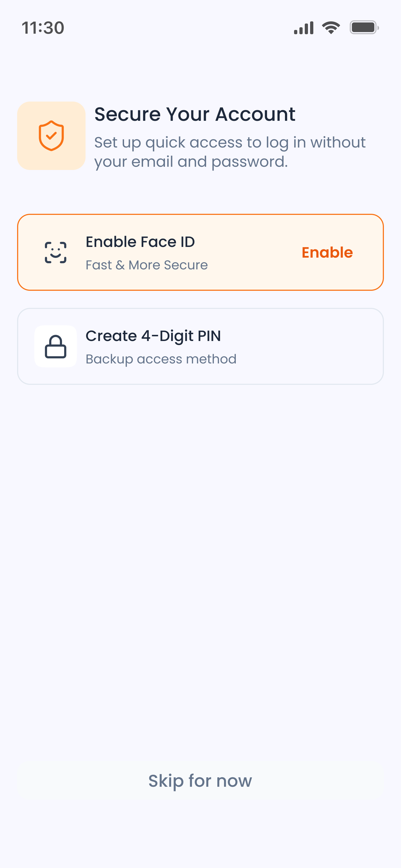Tap the 11:30 clock in status bar
Viewport: 401px width, 868px height.
(43, 28)
